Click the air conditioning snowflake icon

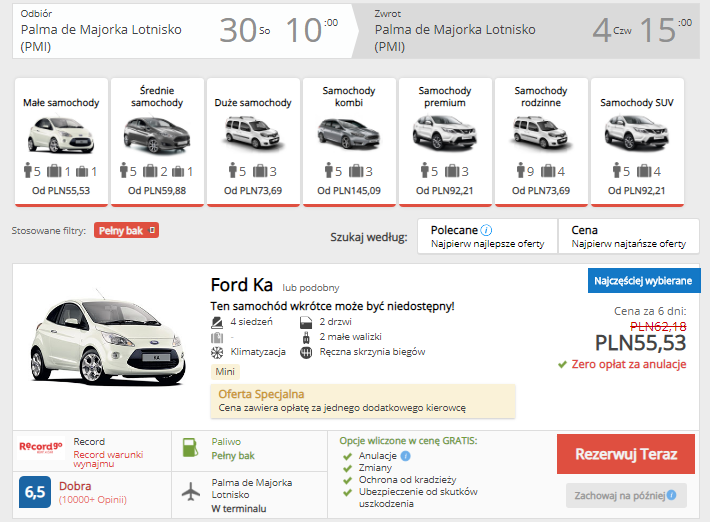click(217, 352)
